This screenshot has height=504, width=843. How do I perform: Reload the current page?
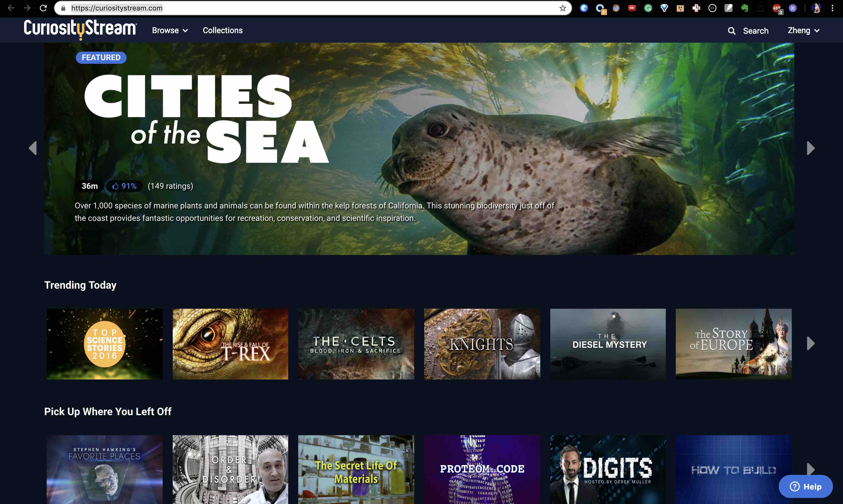pyautogui.click(x=43, y=8)
